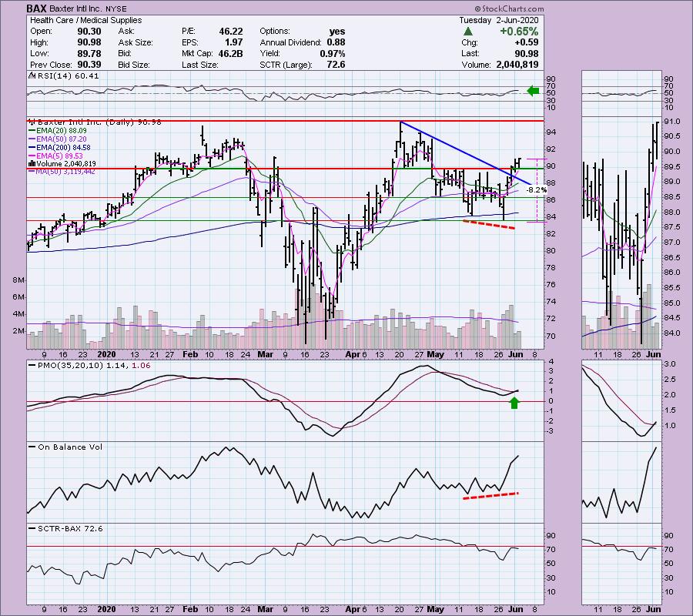Click the Annual Dividend value 0.88

[x=336, y=42]
